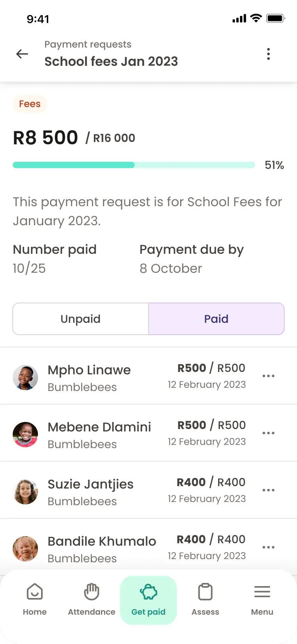Viewport: 297px width, 644px height.
Task: Open more options for Bandile Khumalo
Action: coord(268,547)
